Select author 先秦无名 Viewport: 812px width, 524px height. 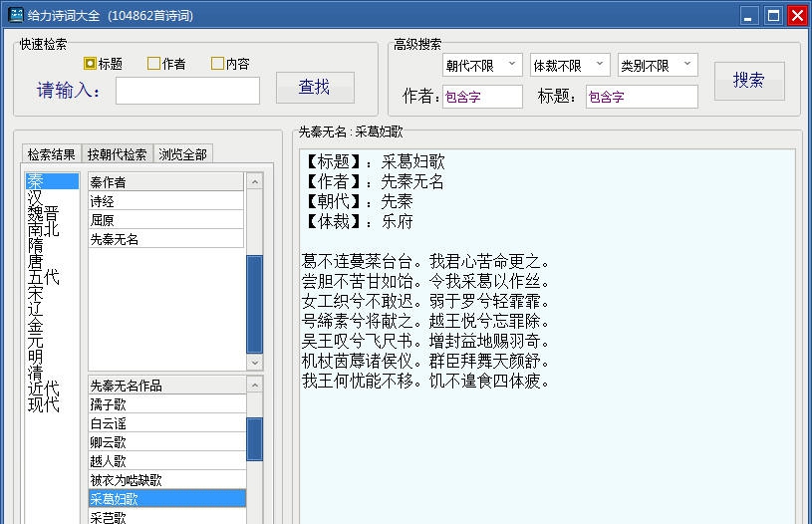pos(165,239)
